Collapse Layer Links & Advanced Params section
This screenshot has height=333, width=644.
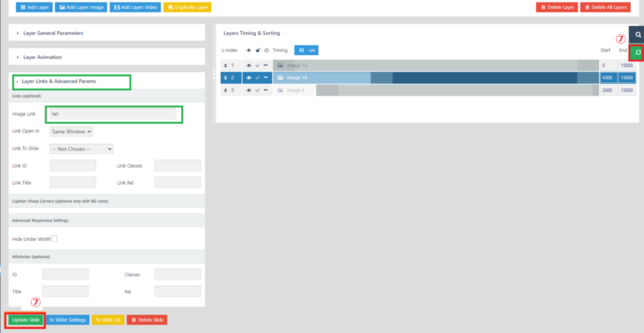tap(58, 82)
